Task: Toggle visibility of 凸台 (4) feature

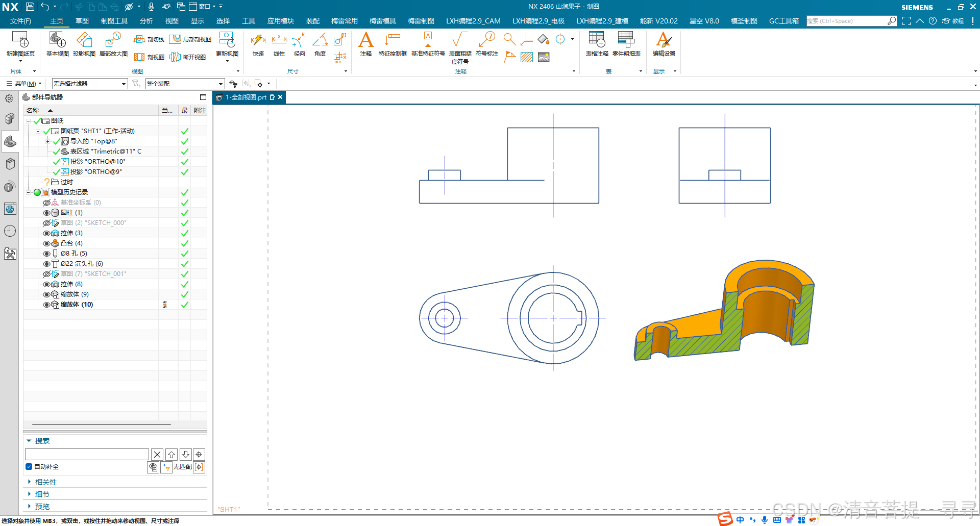Action: (x=46, y=243)
